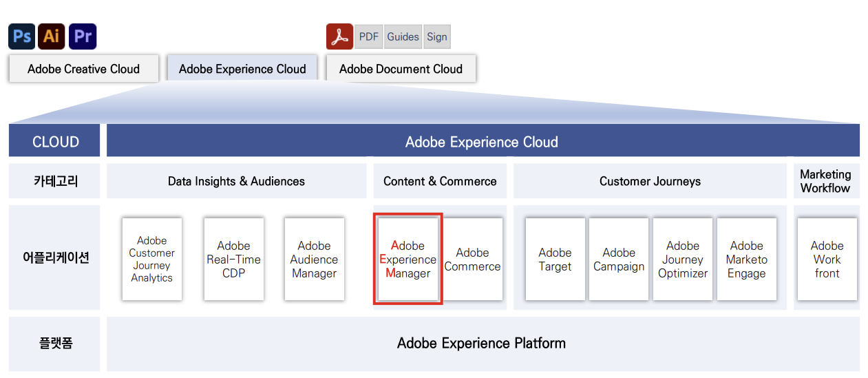Click the CLOUD header cell

click(54, 142)
